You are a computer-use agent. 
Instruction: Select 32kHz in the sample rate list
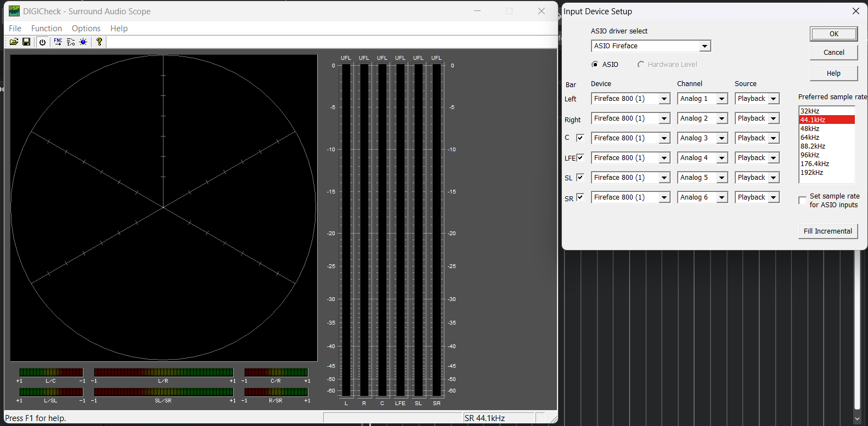point(827,111)
